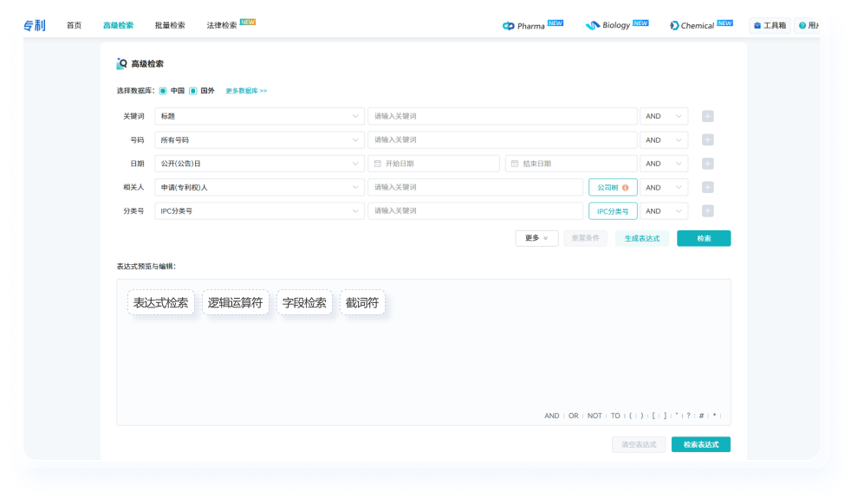Open the 申请(专利权)人 dropdown
This screenshot has width=858, height=504.
point(259,188)
